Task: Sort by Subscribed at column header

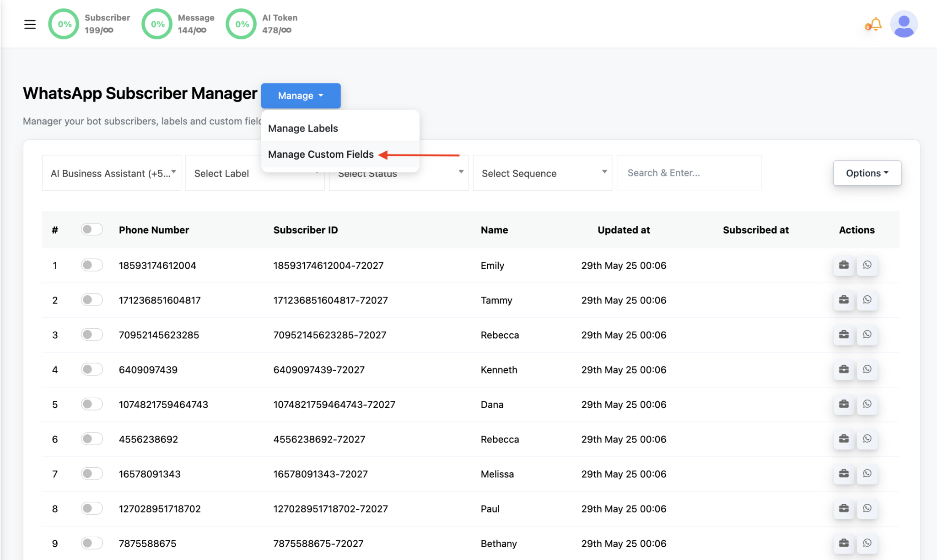Action: 756,230
